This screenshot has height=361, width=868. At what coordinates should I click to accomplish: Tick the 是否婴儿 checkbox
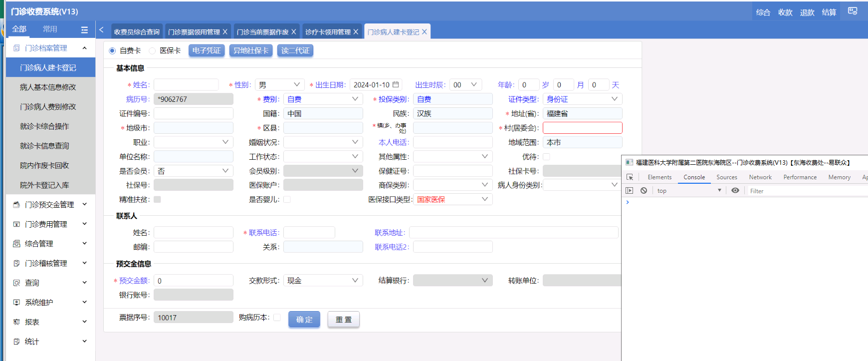tap(287, 200)
